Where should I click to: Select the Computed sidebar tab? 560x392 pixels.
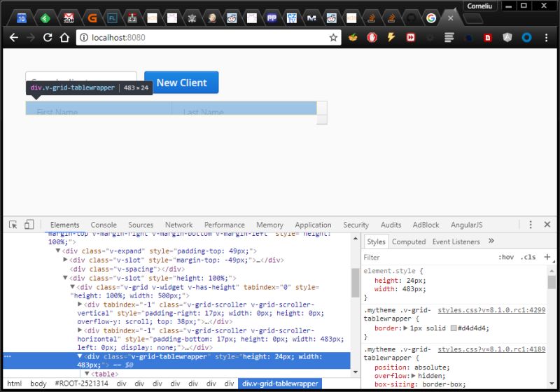[x=409, y=241]
